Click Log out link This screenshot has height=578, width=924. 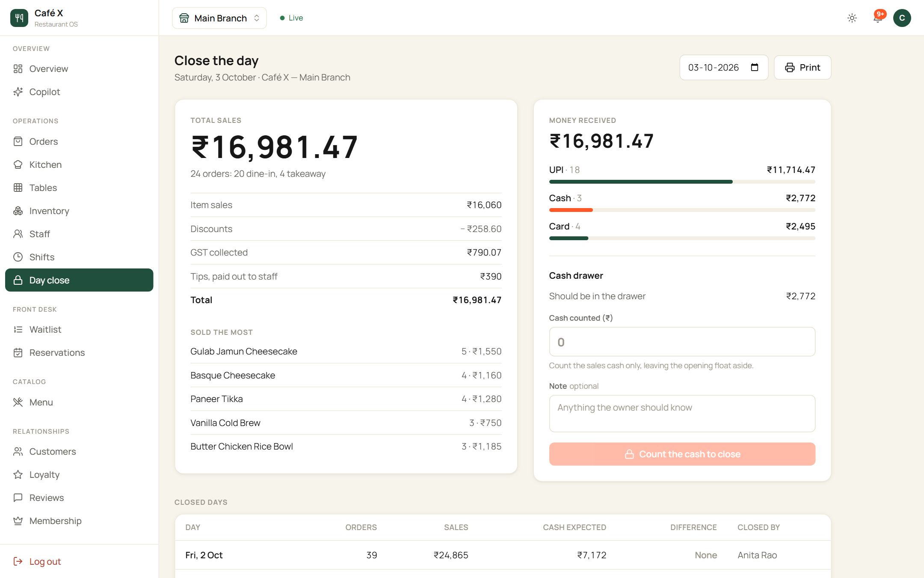tap(37, 561)
